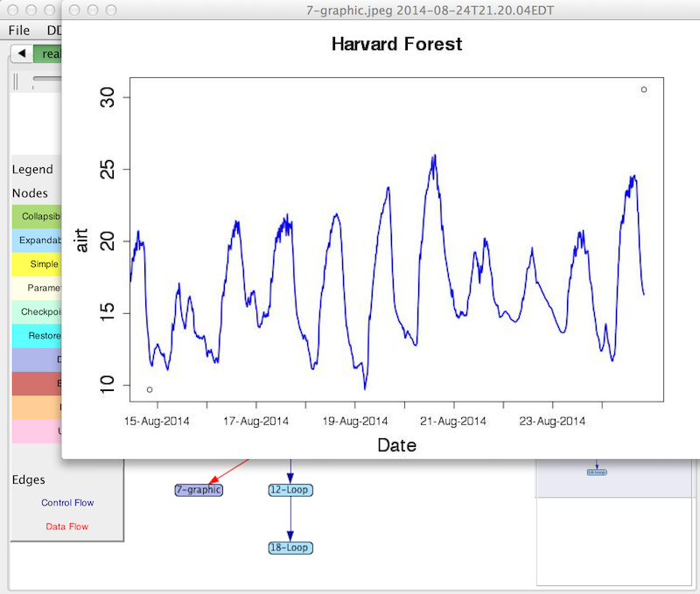This screenshot has height=594, width=700.
Task: Click the airt axis title
Action: [x=81, y=240]
